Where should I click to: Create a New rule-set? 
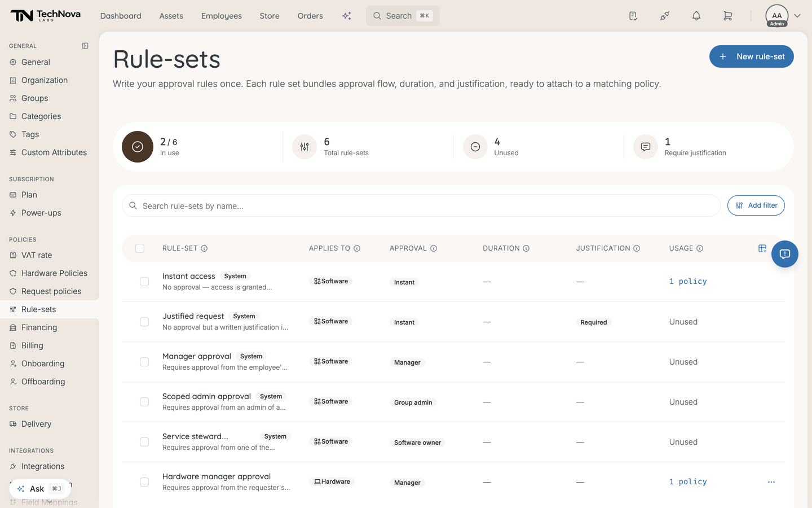(751, 56)
